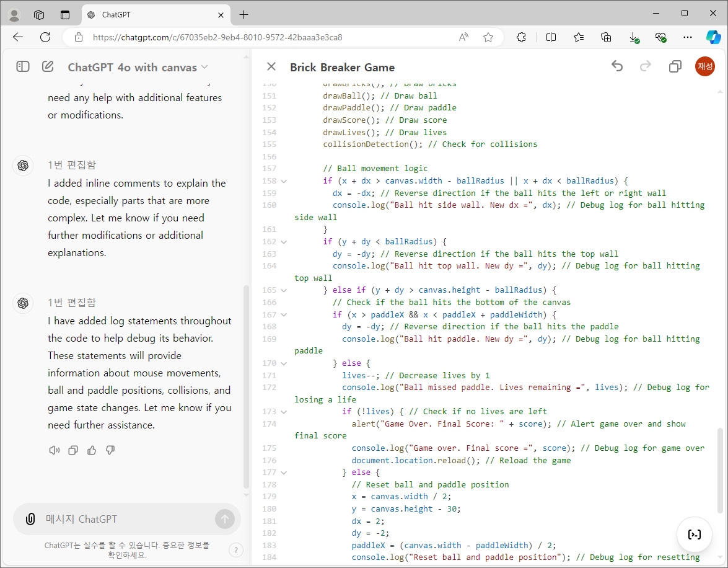Place cursor on the 'lives--' statement

[x=361, y=375]
